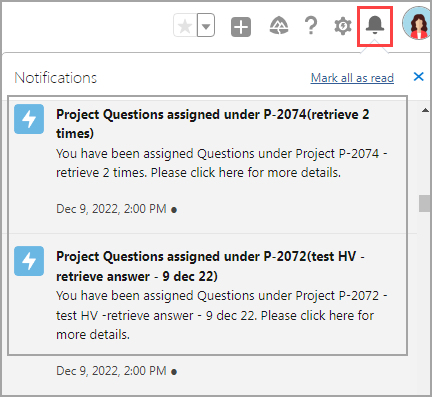This screenshot has width=432, height=397.
Task: Click the plus create-new icon
Action: [241, 27]
